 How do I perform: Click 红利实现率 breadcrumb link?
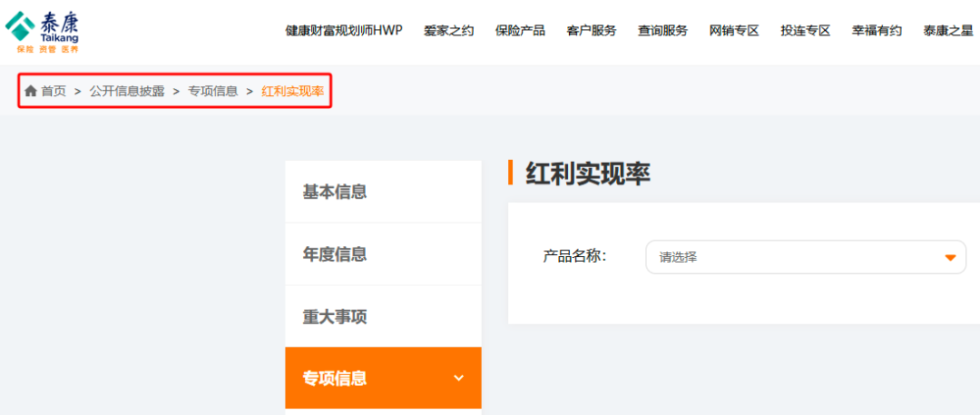click(x=292, y=91)
